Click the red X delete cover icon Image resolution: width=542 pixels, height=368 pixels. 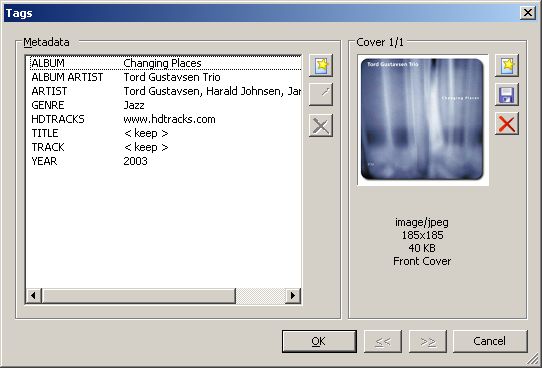507,123
